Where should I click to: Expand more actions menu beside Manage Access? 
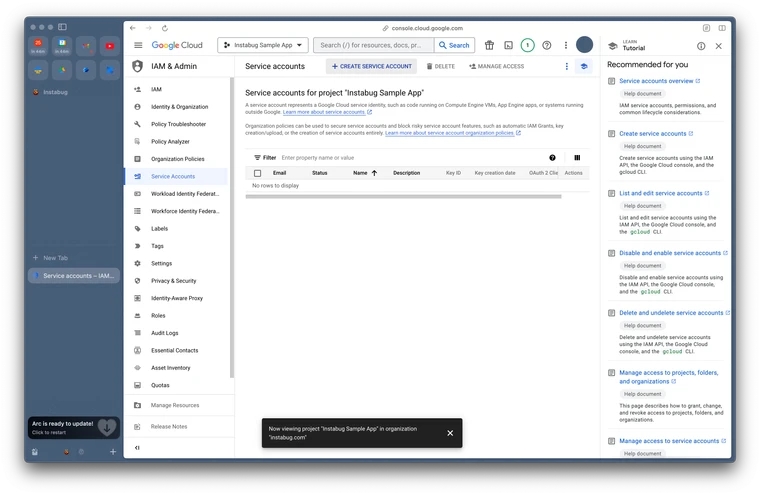tap(566, 66)
